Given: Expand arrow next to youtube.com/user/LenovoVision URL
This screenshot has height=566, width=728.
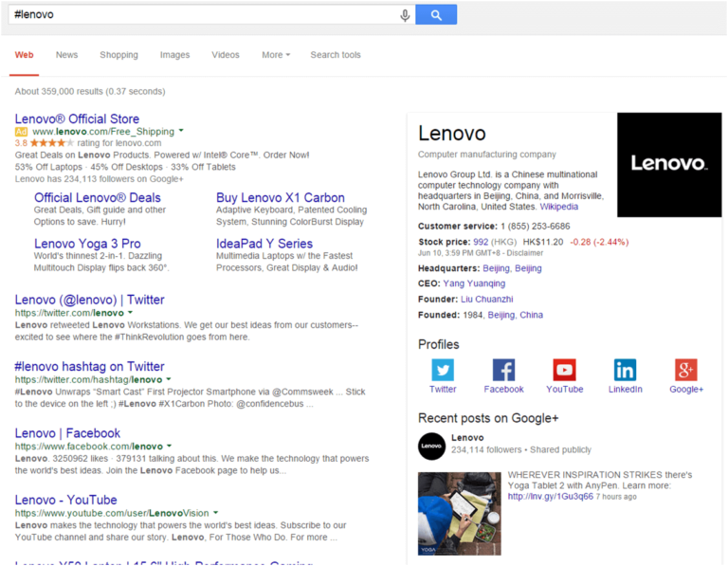Looking at the screenshot, I should pos(215,513).
